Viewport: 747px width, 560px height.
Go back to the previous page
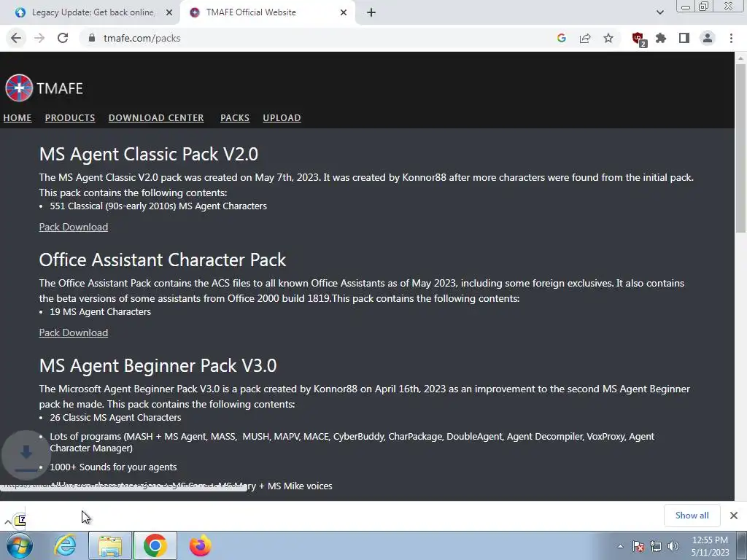coord(16,38)
